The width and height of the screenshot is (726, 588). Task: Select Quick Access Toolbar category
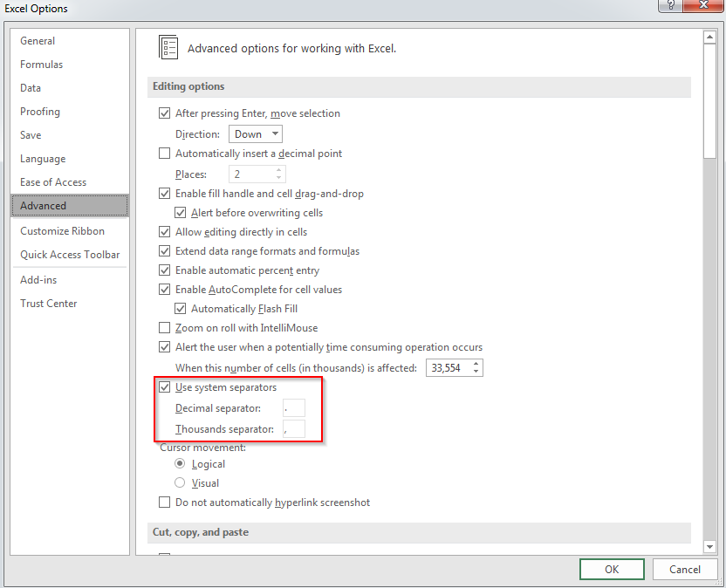(70, 255)
